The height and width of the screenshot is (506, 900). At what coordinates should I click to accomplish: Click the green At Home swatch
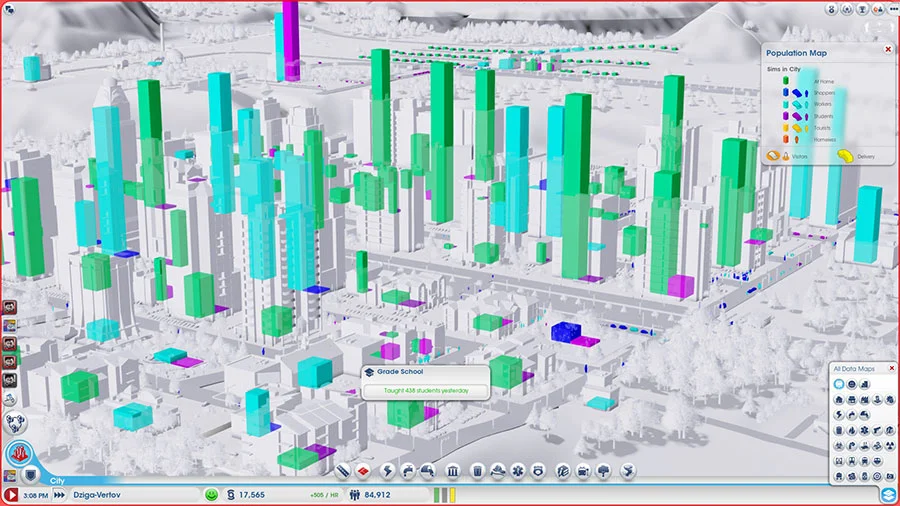786,80
